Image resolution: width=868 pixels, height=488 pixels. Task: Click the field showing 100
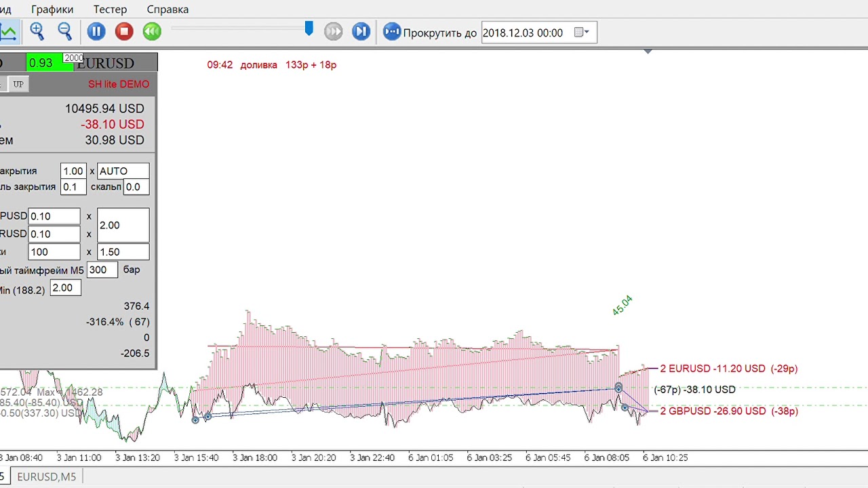(x=54, y=251)
